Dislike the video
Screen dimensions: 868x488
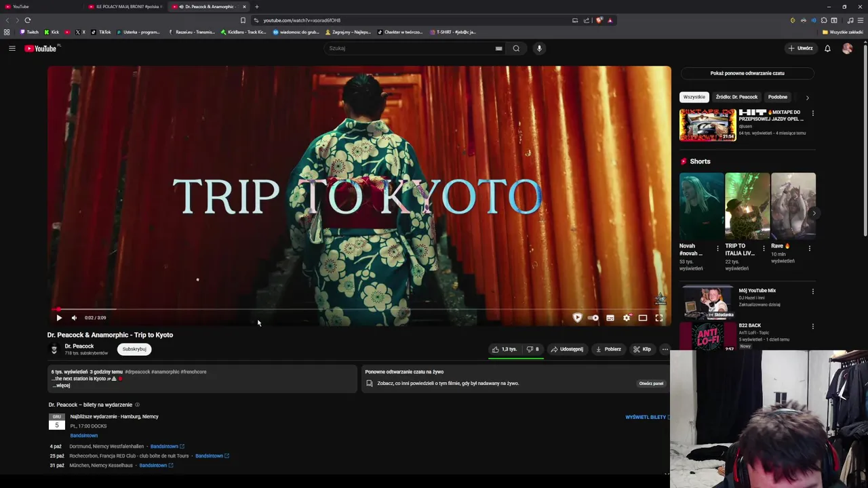coord(532,349)
